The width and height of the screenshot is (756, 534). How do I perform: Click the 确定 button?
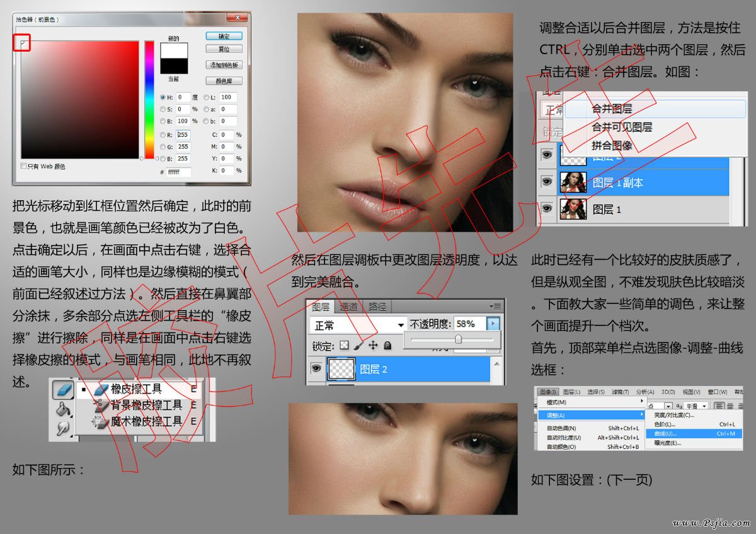point(224,36)
